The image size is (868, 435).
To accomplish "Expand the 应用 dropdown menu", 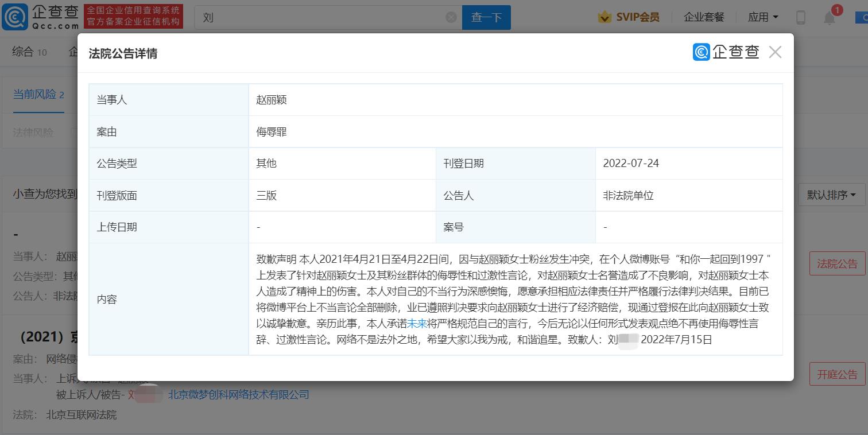I will [763, 17].
